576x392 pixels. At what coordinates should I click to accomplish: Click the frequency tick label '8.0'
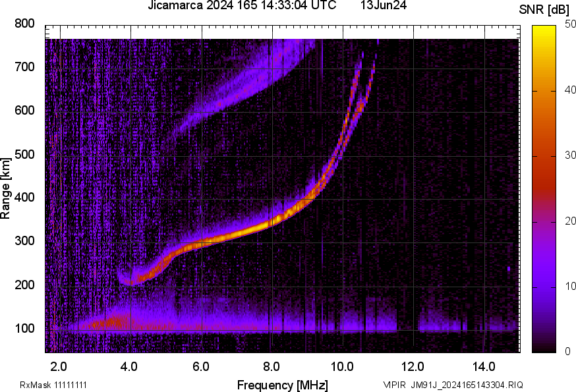click(272, 367)
